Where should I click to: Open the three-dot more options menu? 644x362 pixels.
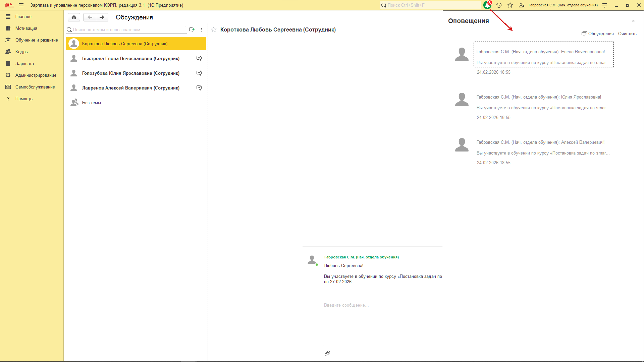[x=201, y=30]
